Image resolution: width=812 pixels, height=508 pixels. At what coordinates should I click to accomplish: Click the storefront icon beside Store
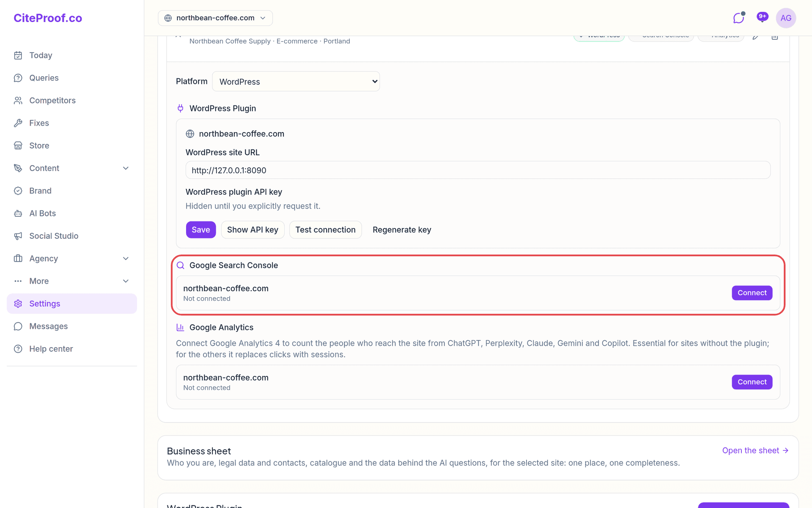(18, 146)
